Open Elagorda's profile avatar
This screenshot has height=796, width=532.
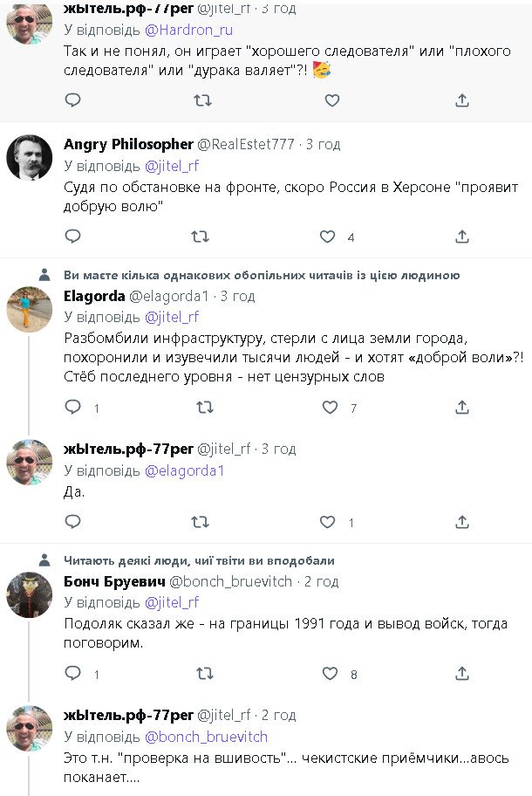[x=30, y=309]
